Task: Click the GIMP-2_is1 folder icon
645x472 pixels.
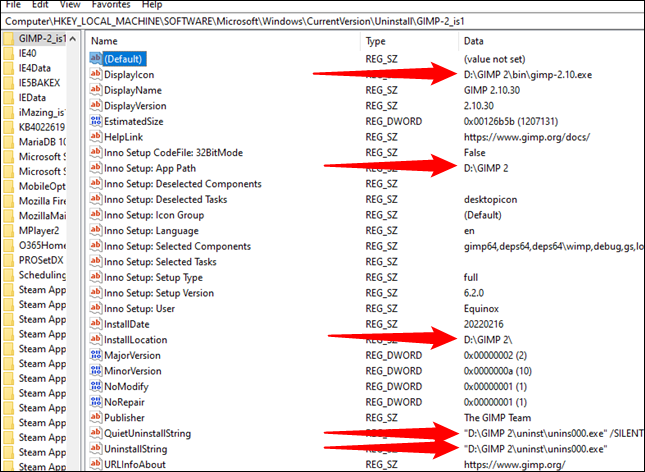Action: pos(8,39)
